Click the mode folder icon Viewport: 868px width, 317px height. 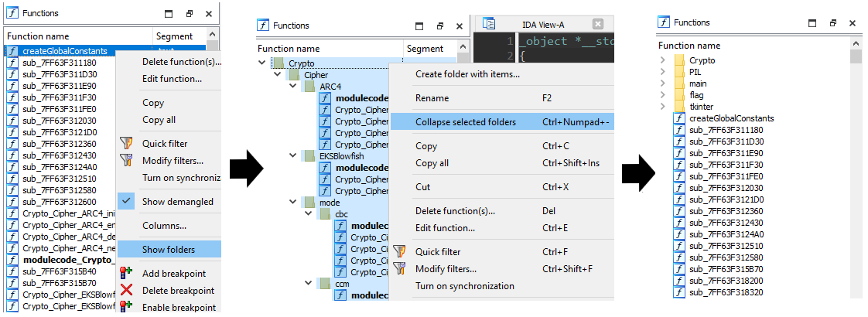pos(310,203)
